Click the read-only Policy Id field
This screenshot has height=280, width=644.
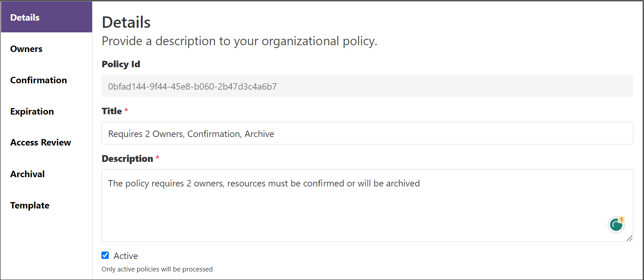tap(367, 86)
